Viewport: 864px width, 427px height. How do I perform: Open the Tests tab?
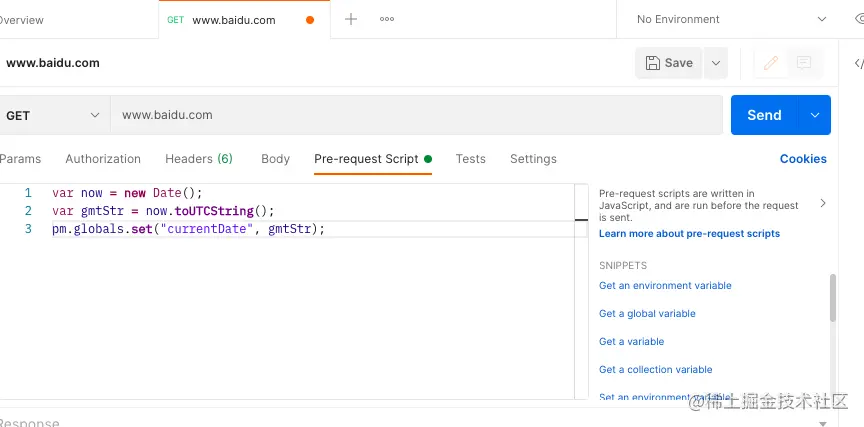click(470, 159)
